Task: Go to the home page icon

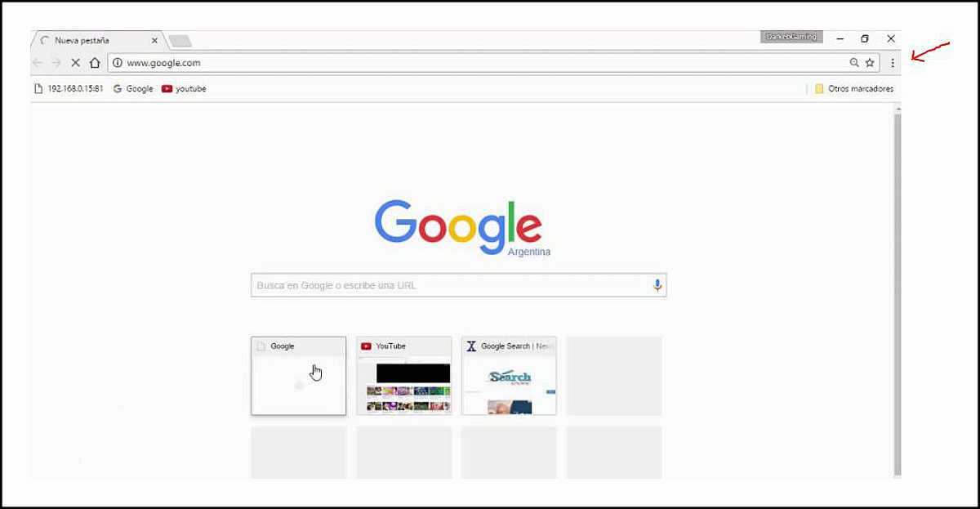Action: 95,63
